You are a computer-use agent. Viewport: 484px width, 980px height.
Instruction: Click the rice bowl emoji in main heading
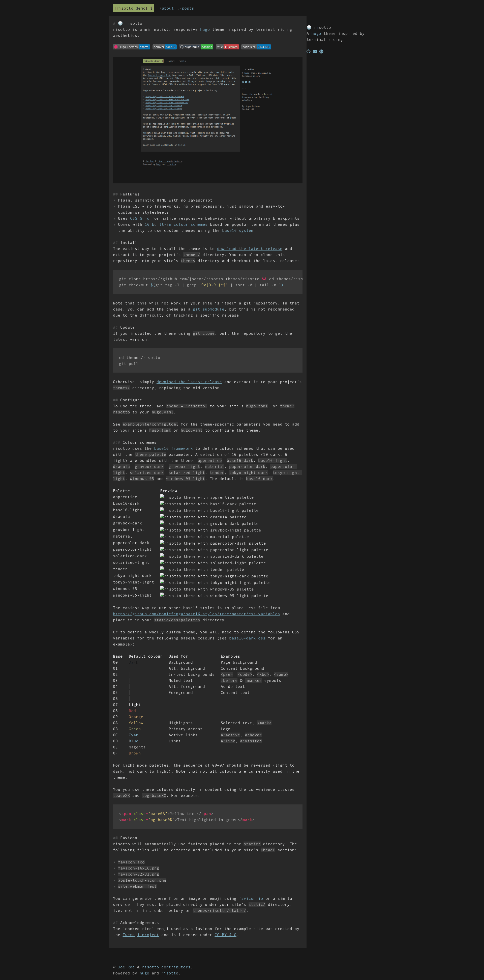tap(120, 24)
